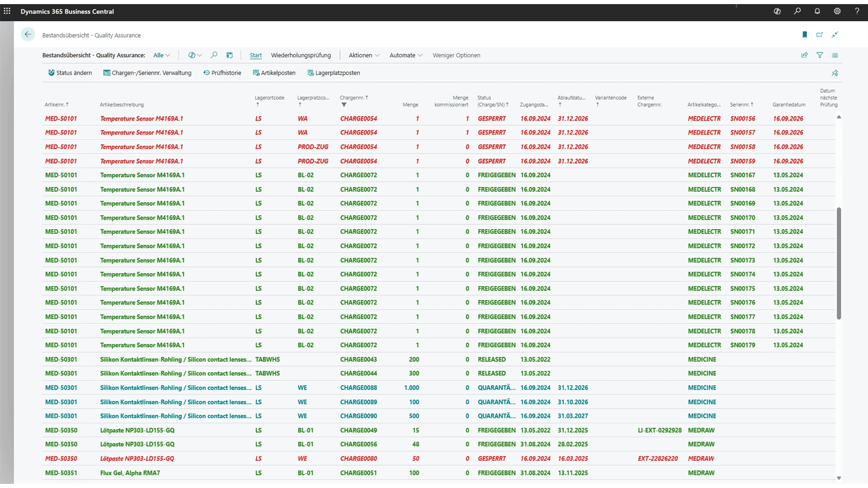This screenshot has width=868, height=488.
Task: Click Status ändern action
Action: pos(70,73)
